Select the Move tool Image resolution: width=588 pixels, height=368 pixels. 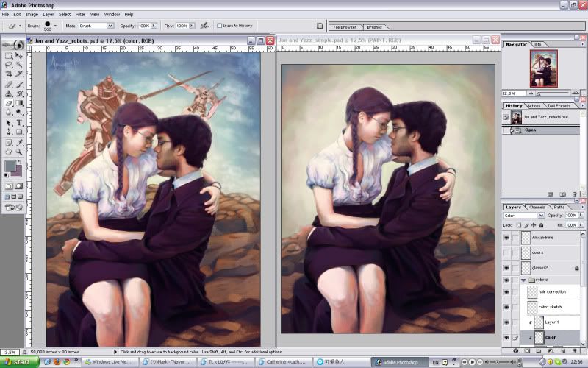[x=19, y=56]
